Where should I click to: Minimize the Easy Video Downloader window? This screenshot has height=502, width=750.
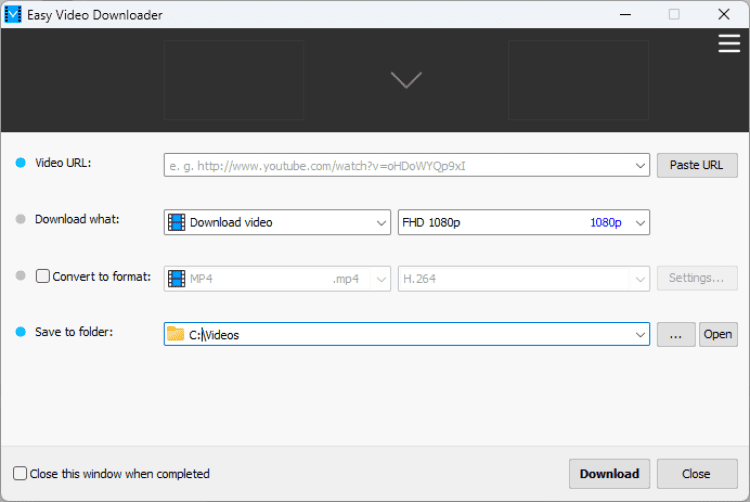click(x=625, y=14)
